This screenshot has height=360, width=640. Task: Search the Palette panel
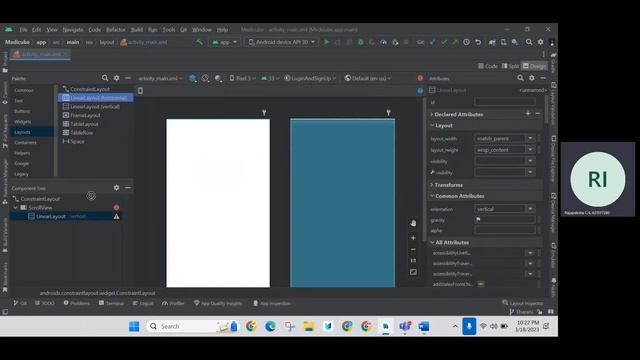tap(105, 78)
